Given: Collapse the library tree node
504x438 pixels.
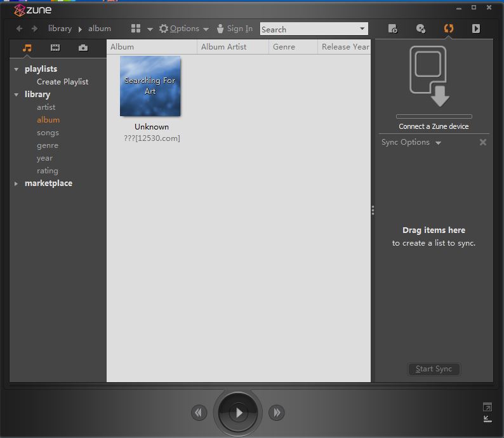Looking at the screenshot, I should click(16, 95).
